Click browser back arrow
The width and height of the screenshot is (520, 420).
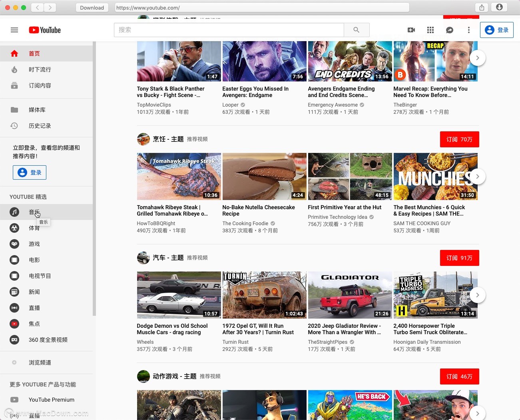coord(38,8)
